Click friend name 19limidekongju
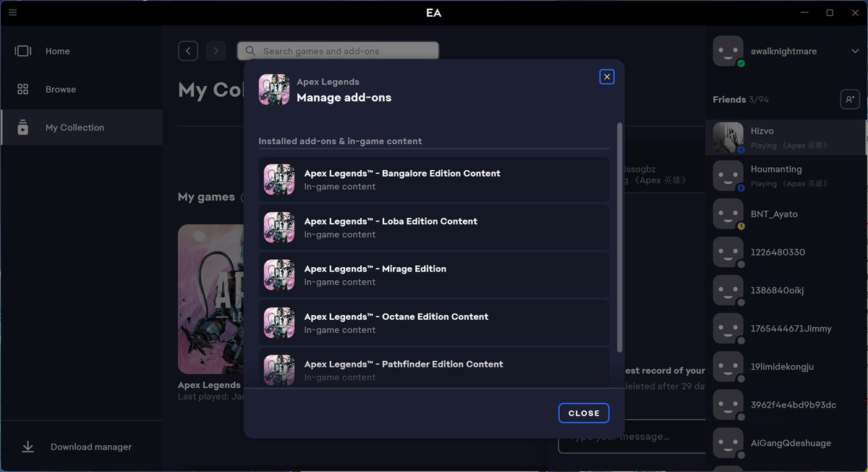Viewport: 868px width, 472px height. coord(782,366)
